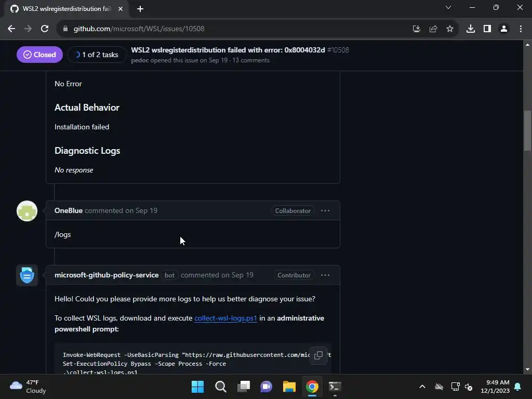This screenshot has height=399, width=532.
Task: Click scrollbar up arrow
Action: 527,45
